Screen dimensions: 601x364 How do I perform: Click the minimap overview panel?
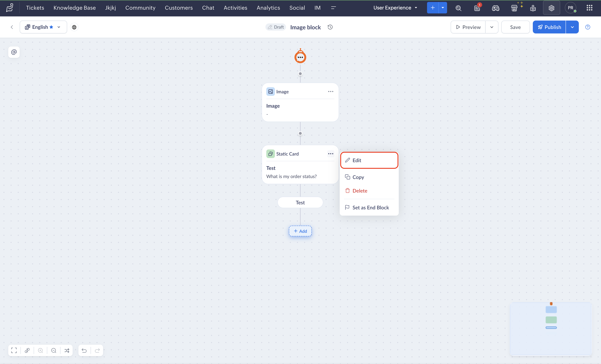point(551,329)
